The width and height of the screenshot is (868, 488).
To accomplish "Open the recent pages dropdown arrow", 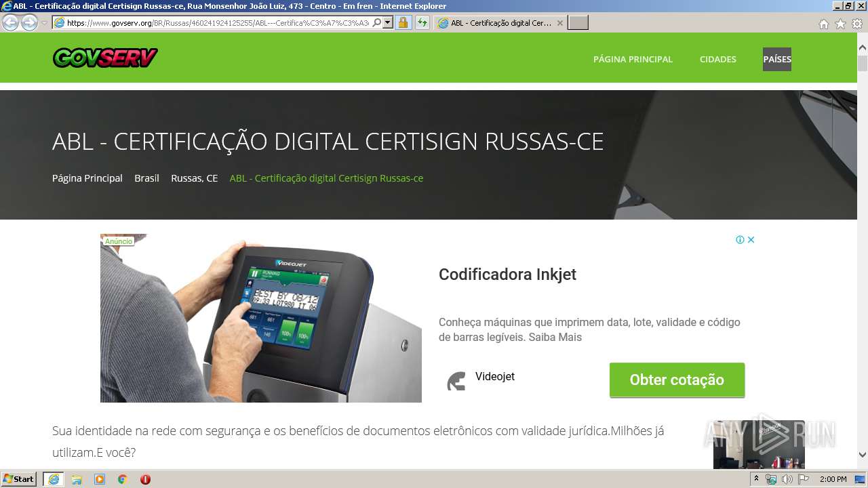I will pyautogui.click(x=45, y=23).
